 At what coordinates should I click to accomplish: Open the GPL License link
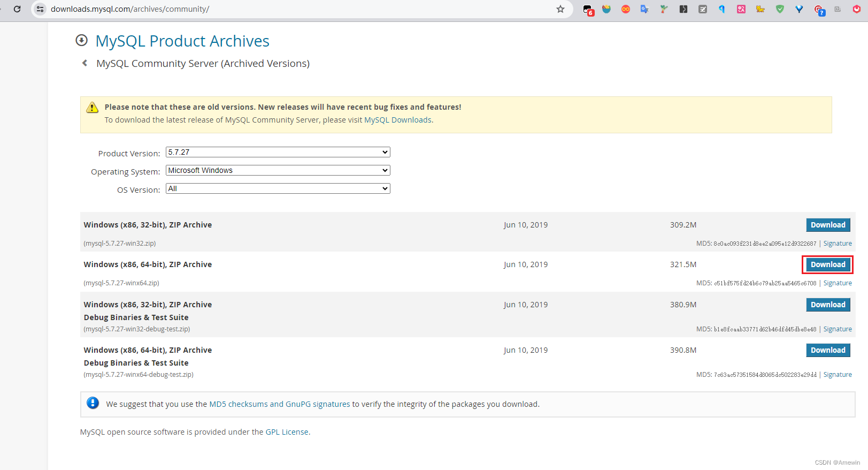(287, 432)
